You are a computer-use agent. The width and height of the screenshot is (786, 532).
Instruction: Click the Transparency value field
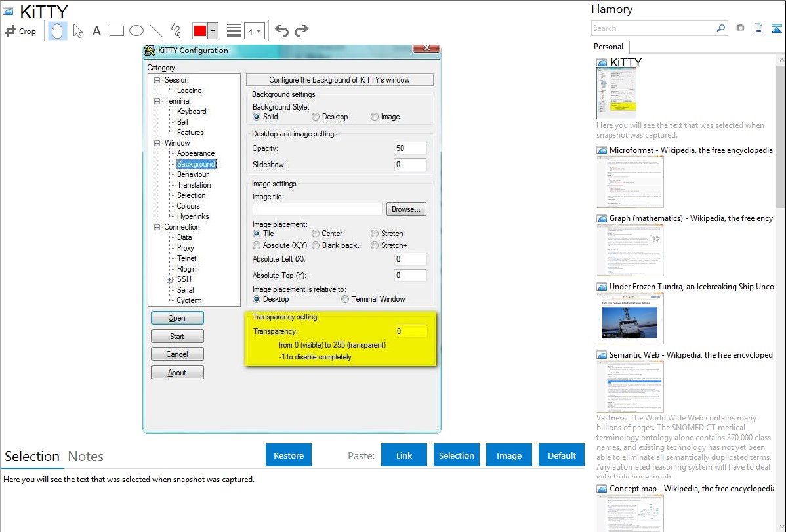pyautogui.click(x=411, y=331)
